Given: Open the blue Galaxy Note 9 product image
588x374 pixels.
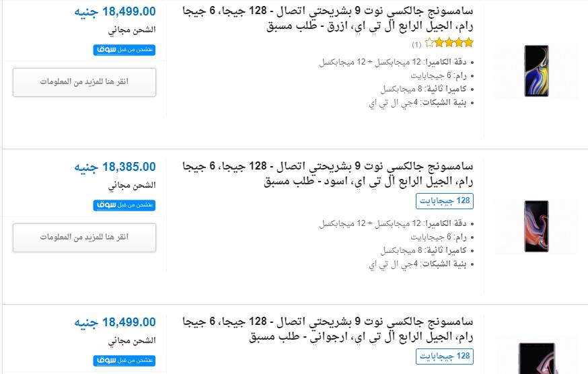Looking at the screenshot, I should tap(536, 71).
